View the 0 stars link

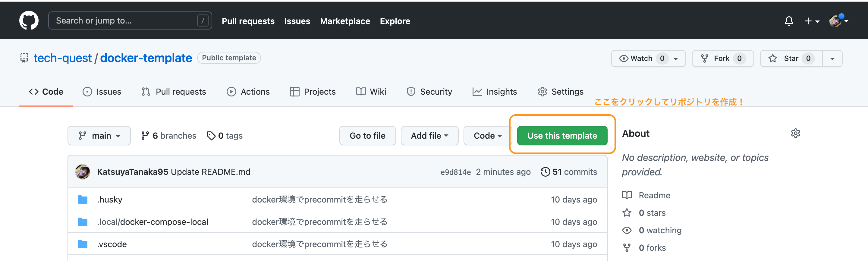pyautogui.click(x=652, y=213)
